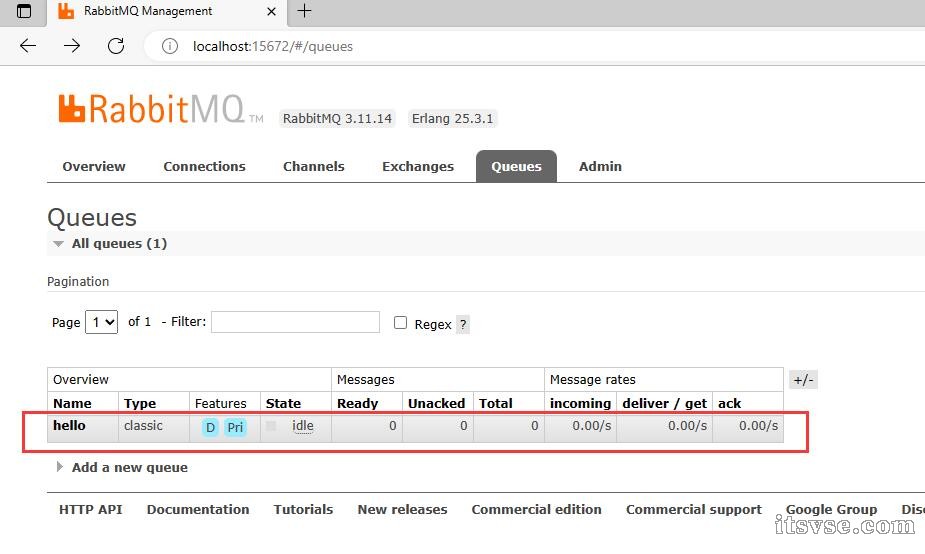Viewport: 925px width, 554px height.
Task: Open the Commercial edition link
Action: [536, 509]
